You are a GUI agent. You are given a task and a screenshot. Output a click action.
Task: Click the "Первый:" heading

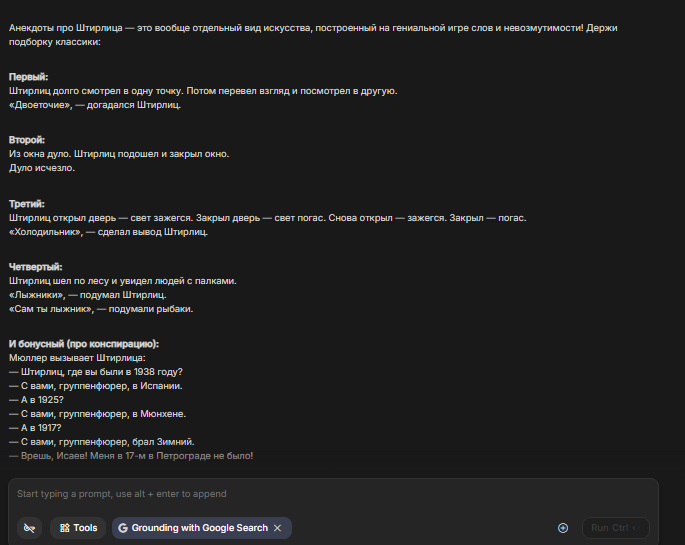tap(28, 77)
